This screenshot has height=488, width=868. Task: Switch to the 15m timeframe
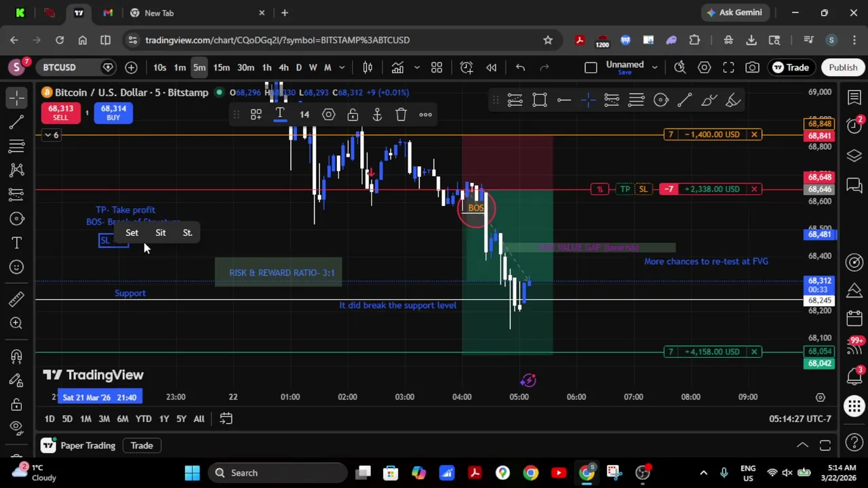[x=221, y=67]
